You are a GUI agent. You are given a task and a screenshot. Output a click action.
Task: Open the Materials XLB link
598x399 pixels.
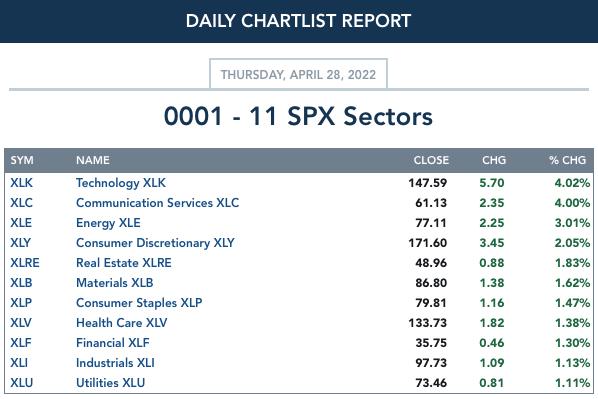click(115, 283)
